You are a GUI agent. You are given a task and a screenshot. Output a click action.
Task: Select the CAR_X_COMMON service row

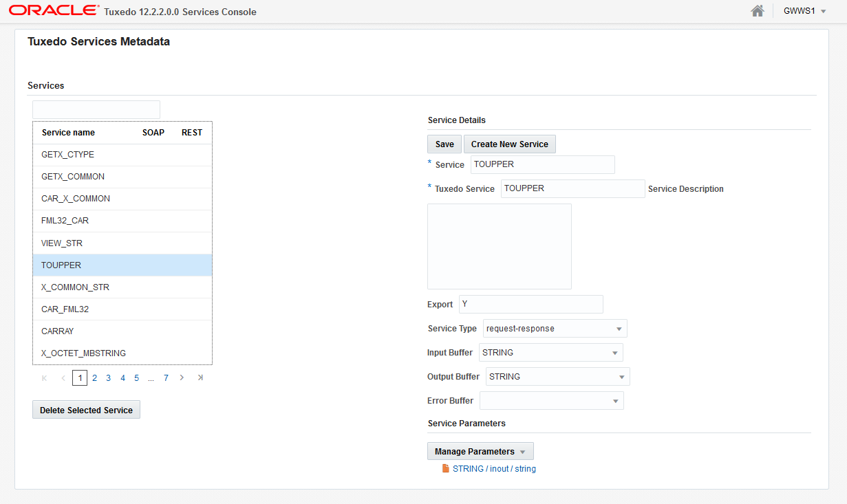point(122,199)
